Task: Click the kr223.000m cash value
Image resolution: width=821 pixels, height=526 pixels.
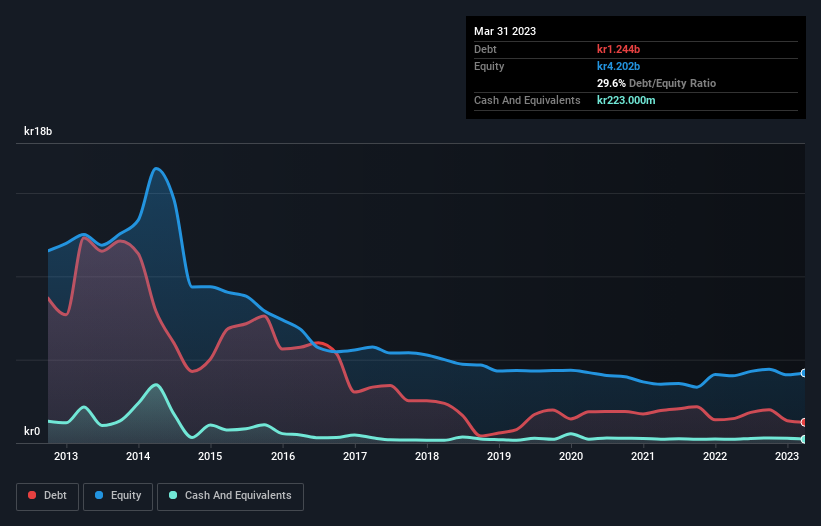Action: [x=626, y=100]
